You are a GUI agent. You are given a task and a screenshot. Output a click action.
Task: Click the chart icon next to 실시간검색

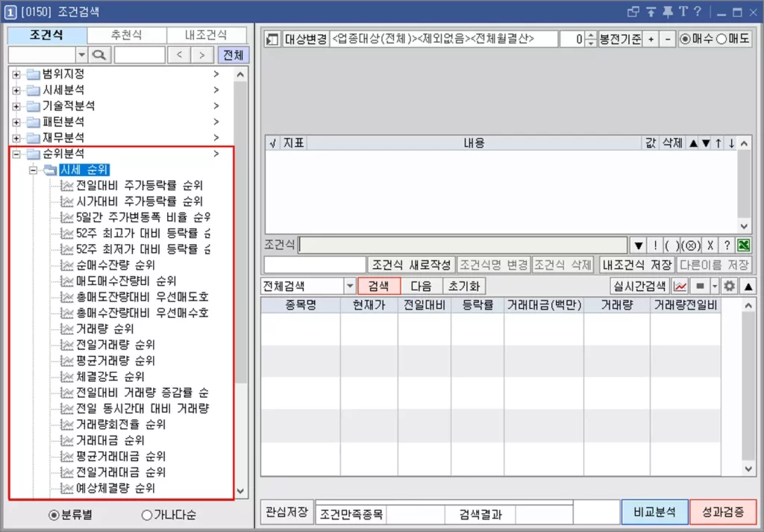click(x=680, y=287)
